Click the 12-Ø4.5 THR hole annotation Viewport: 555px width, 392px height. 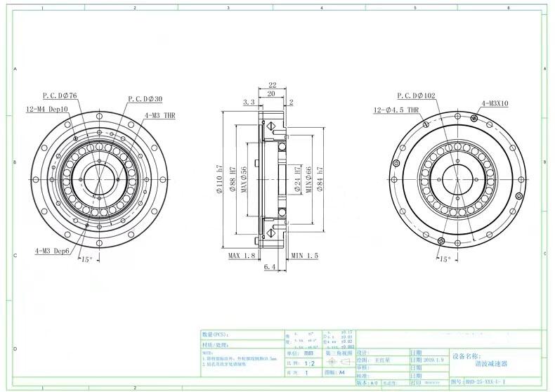click(x=396, y=110)
